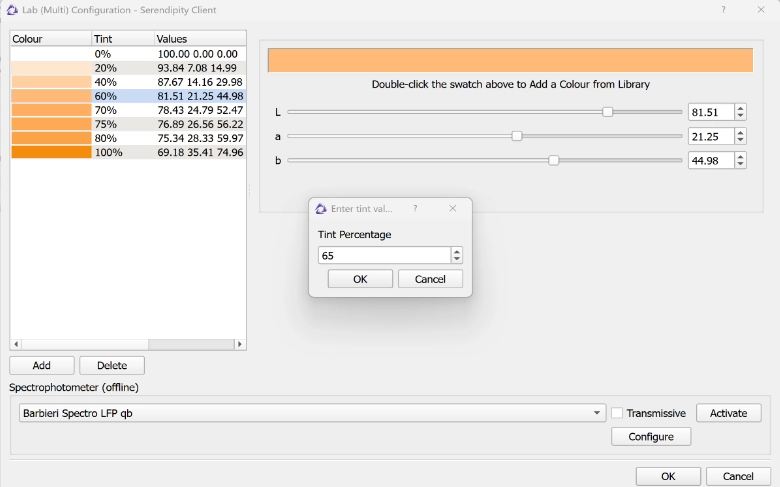Close the Enter tint value dialog
The image size is (780, 487).
pyautogui.click(x=453, y=209)
